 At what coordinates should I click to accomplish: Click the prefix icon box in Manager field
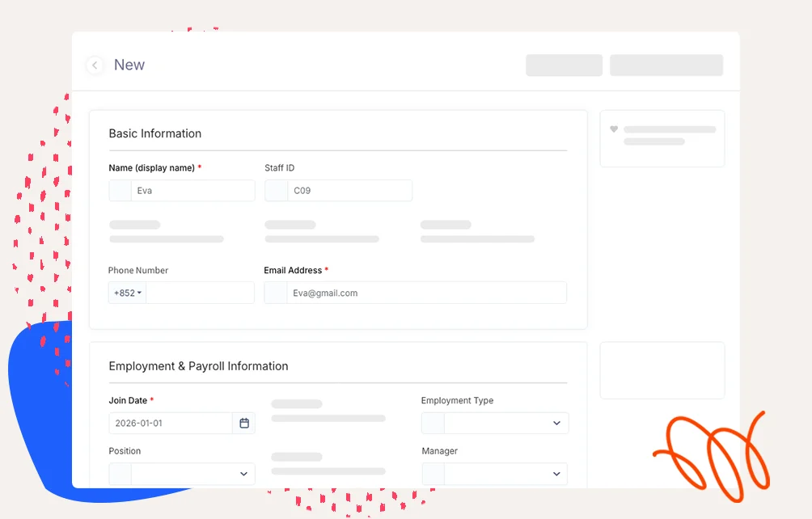pyautogui.click(x=433, y=474)
